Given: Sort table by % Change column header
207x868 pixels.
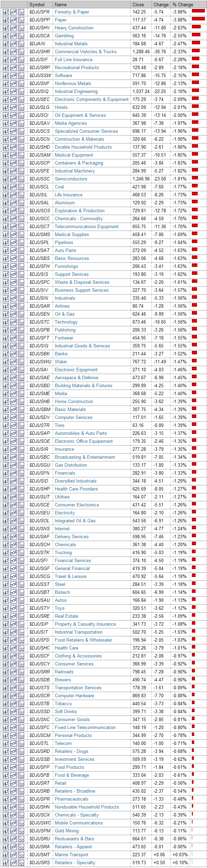Looking at the screenshot, I should pos(183,4).
